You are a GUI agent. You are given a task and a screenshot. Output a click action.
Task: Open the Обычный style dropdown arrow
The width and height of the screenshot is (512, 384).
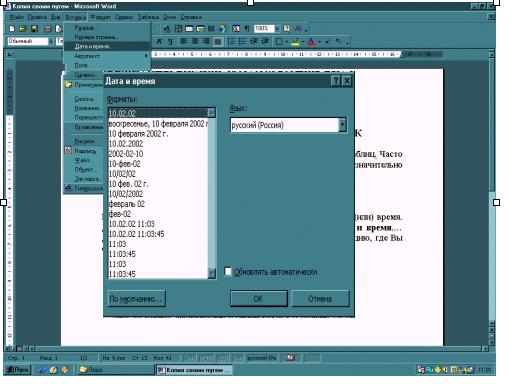click(x=51, y=41)
